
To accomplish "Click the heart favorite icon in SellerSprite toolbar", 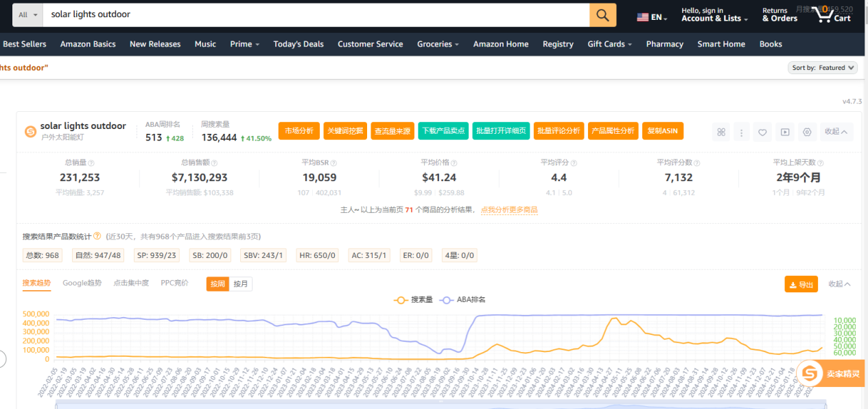I will pyautogui.click(x=762, y=131).
